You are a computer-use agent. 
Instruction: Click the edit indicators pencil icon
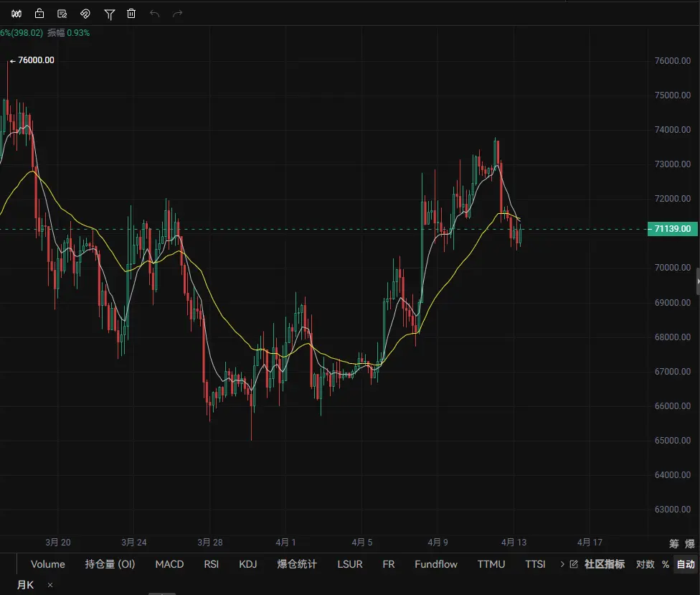(574, 564)
